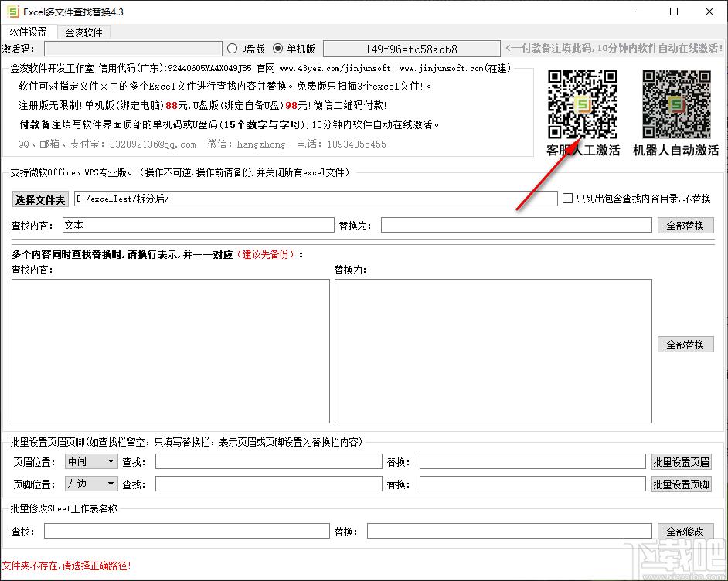Close the Excel多文件查找替换4.3 window
Image resolution: width=728 pixels, height=581 pixels.
tap(709, 12)
